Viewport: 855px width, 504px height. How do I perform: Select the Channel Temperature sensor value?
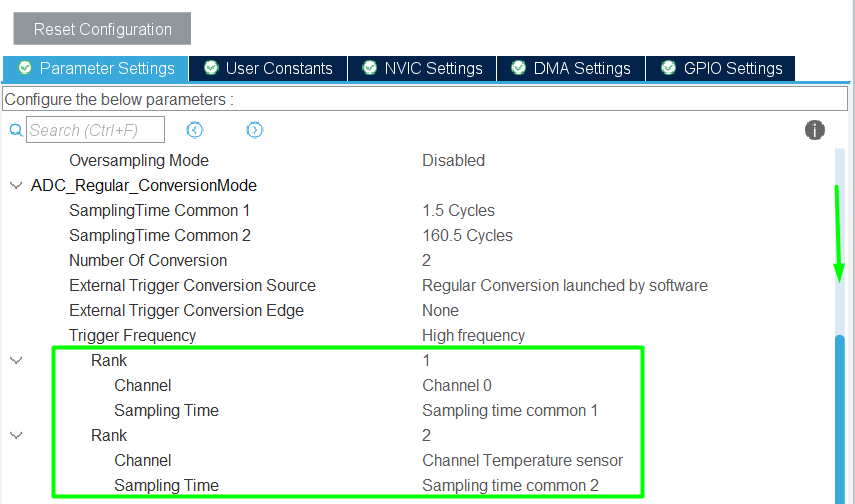coord(522,460)
